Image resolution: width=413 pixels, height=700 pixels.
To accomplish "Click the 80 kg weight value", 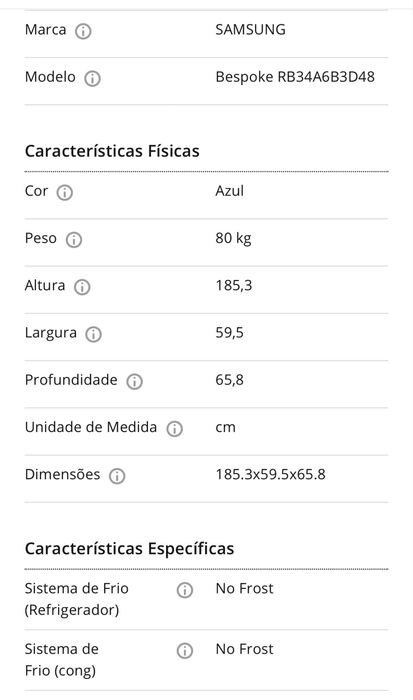I will (233, 238).
